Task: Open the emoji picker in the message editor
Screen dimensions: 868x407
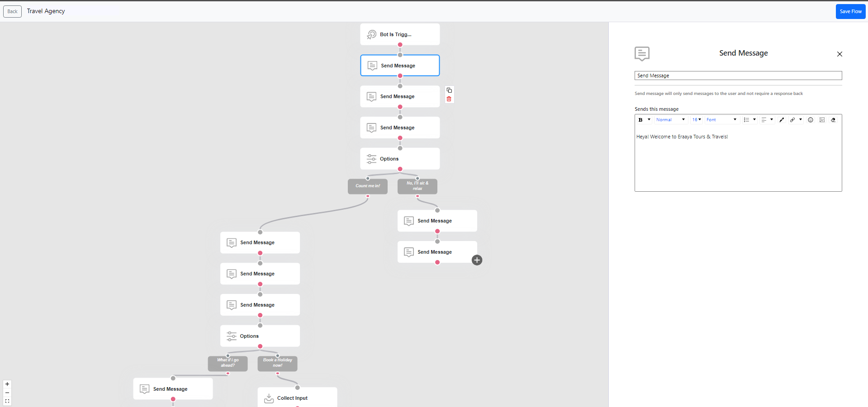Action: click(x=811, y=120)
